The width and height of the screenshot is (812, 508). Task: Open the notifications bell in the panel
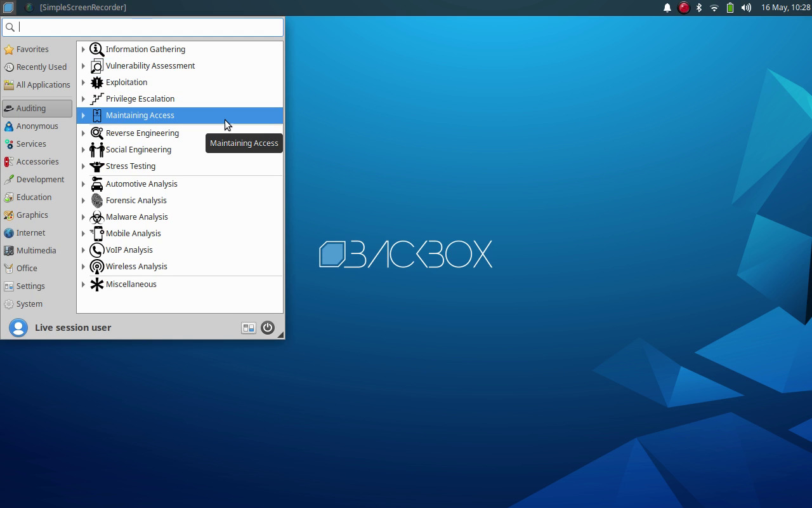pos(667,8)
